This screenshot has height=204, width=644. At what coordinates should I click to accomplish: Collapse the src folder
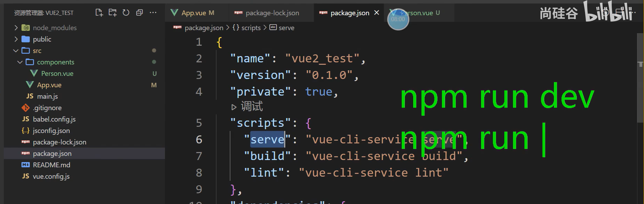tap(16, 51)
